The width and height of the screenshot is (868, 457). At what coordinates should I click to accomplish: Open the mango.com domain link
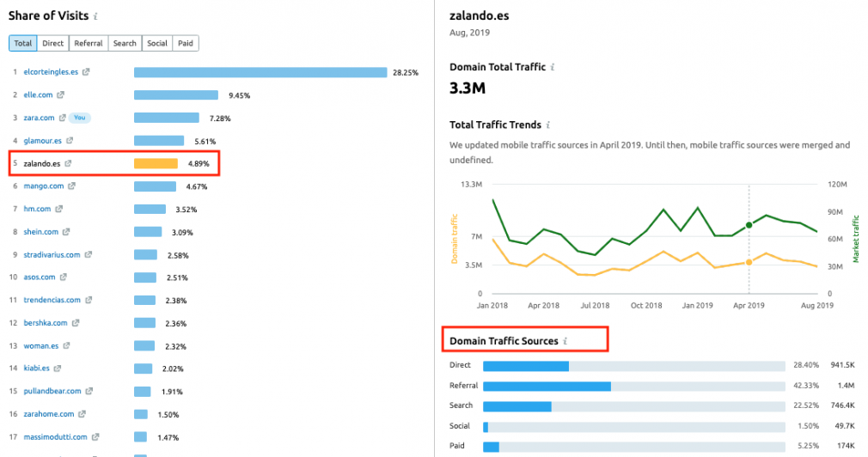tap(44, 186)
